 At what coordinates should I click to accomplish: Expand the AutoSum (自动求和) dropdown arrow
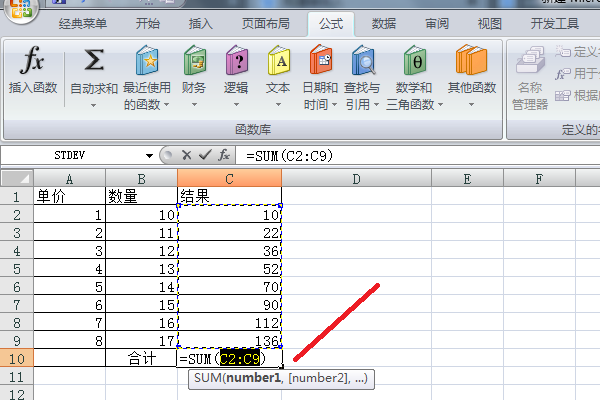(94, 104)
